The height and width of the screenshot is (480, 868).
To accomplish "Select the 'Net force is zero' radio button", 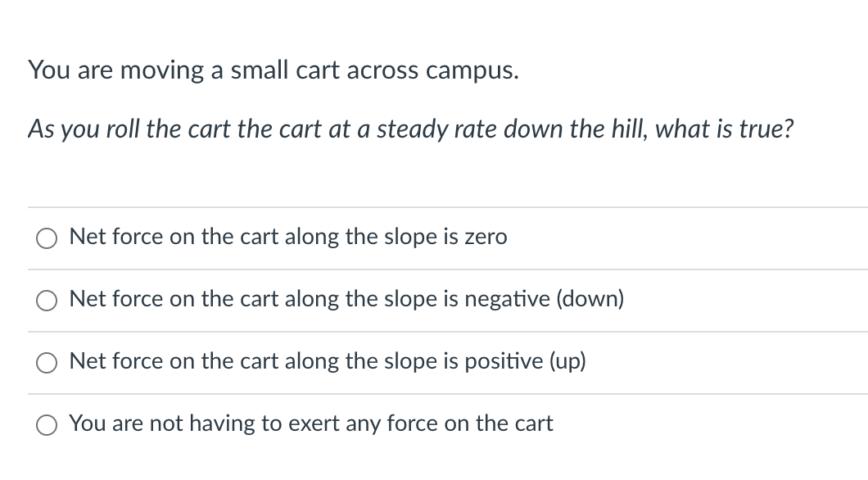I will [x=47, y=238].
